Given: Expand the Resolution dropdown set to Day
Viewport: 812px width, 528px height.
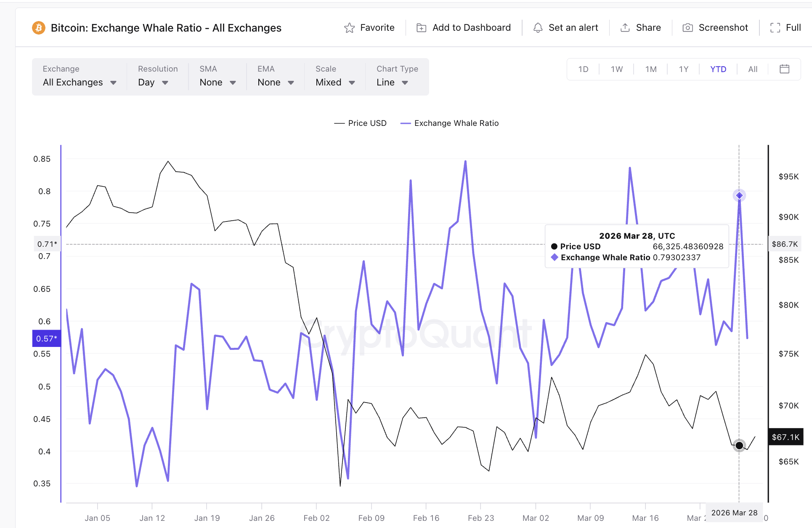Looking at the screenshot, I should (152, 82).
